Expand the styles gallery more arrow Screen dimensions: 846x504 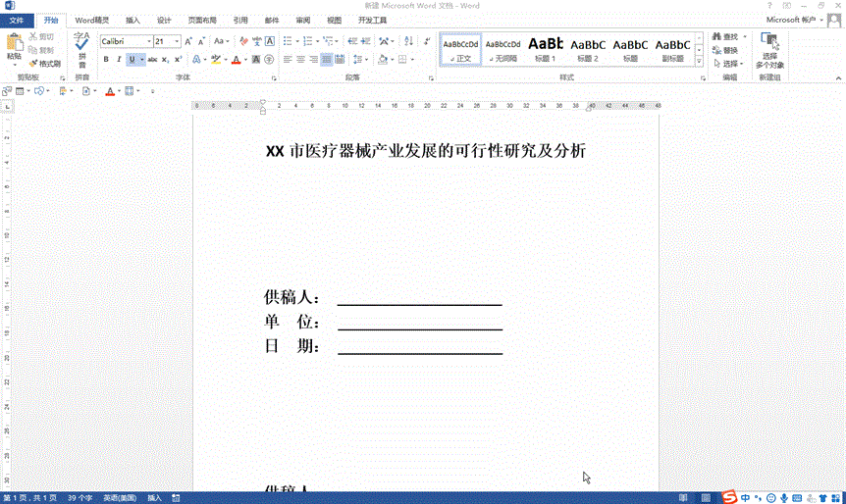[x=702, y=63]
